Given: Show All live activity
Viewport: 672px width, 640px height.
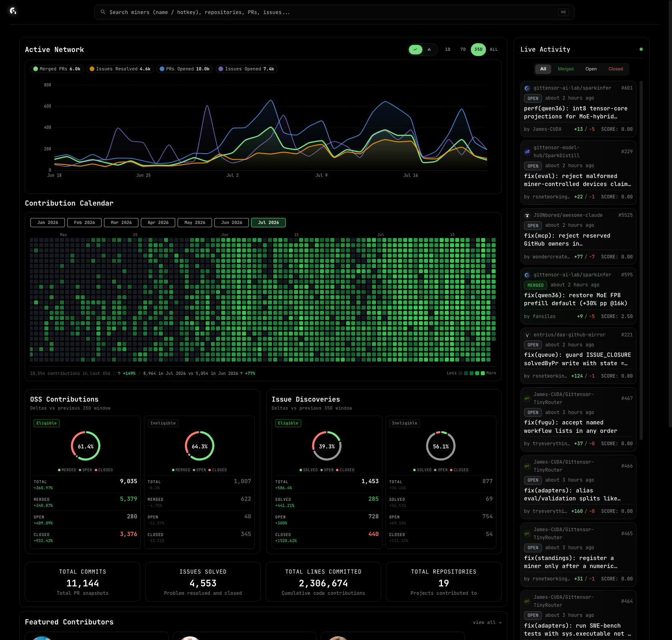Looking at the screenshot, I should [543, 69].
